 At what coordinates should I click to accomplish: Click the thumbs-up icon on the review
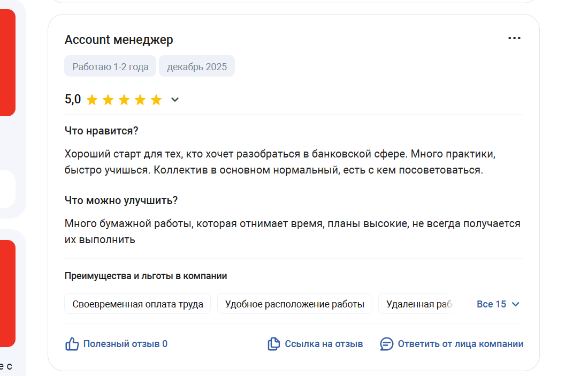click(x=72, y=344)
